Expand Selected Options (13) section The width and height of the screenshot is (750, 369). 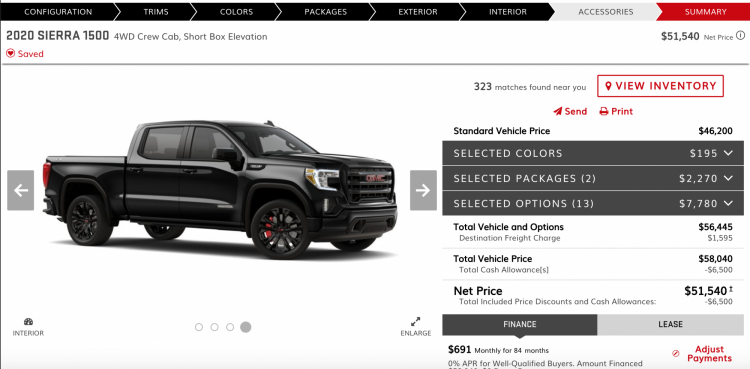tap(593, 203)
